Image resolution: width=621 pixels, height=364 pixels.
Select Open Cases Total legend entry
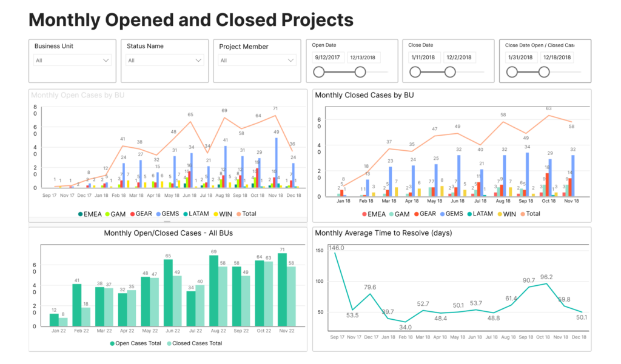135,343
